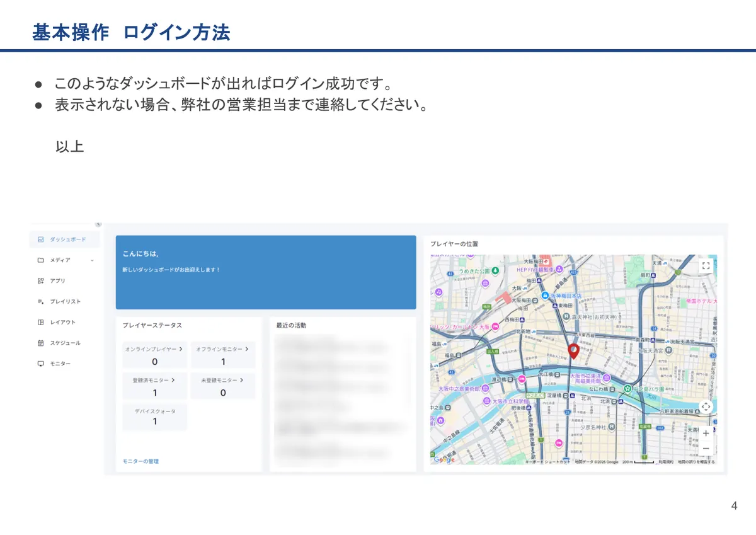The height and width of the screenshot is (535, 756).
Task: Click the 以上 text
Action: click(69, 147)
